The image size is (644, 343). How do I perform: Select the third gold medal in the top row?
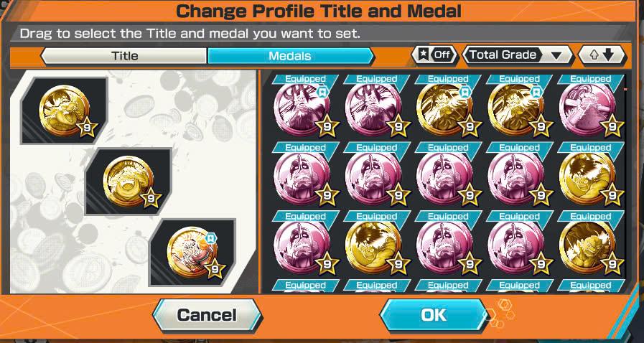pos(445,110)
